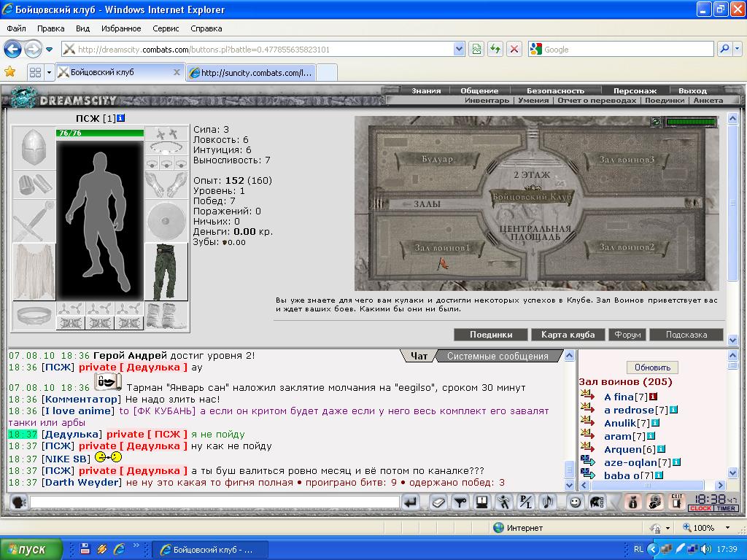
Task: Click IE refresh arrows button
Action: tap(495, 49)
